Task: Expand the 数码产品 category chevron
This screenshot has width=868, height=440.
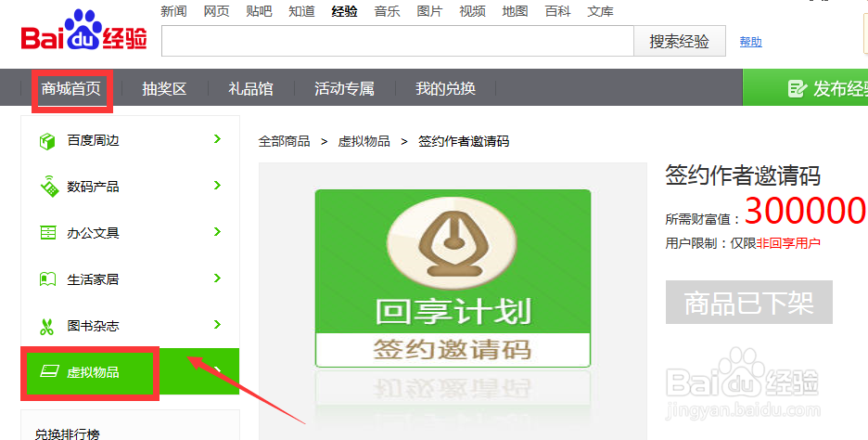Action: pyautogui.click(x=217, y=185)
